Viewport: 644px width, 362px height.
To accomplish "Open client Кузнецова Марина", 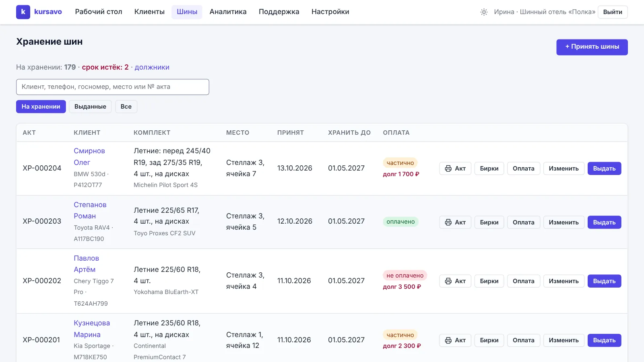I will point(92,329).
